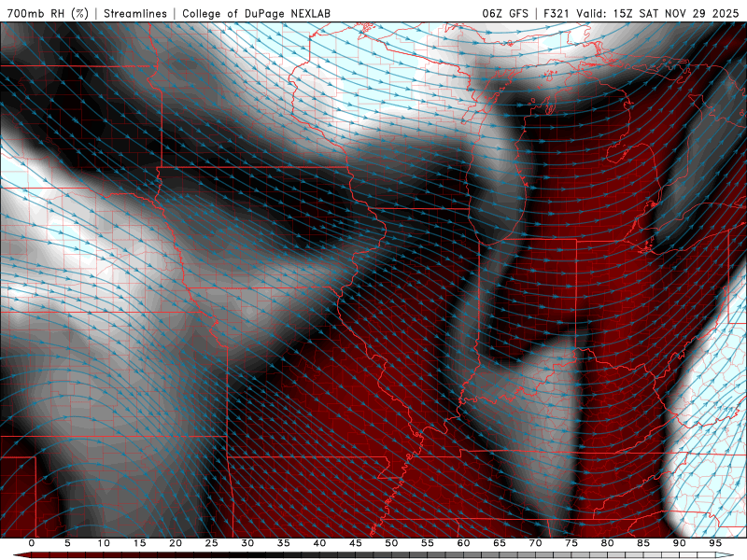Viewport: 747px width, 560px height.
Task: Click the "75" value on the color scale
Action: click(571, 543)
